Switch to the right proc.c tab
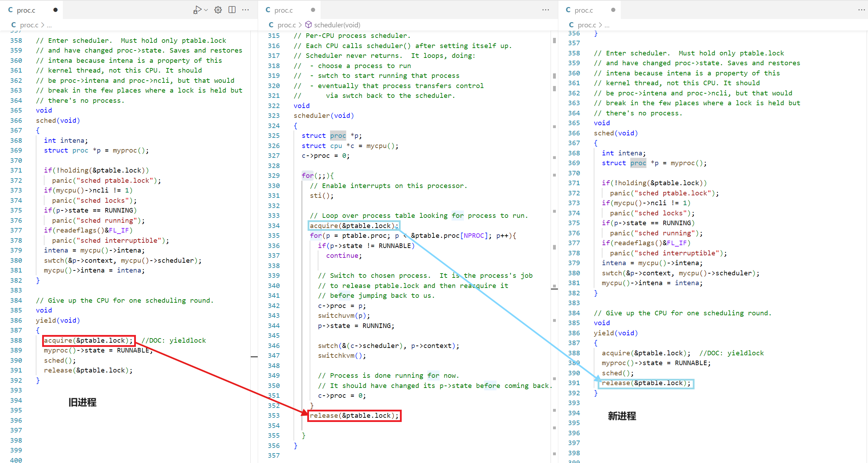This screenshot has height=463, width=868. (583, 10)
